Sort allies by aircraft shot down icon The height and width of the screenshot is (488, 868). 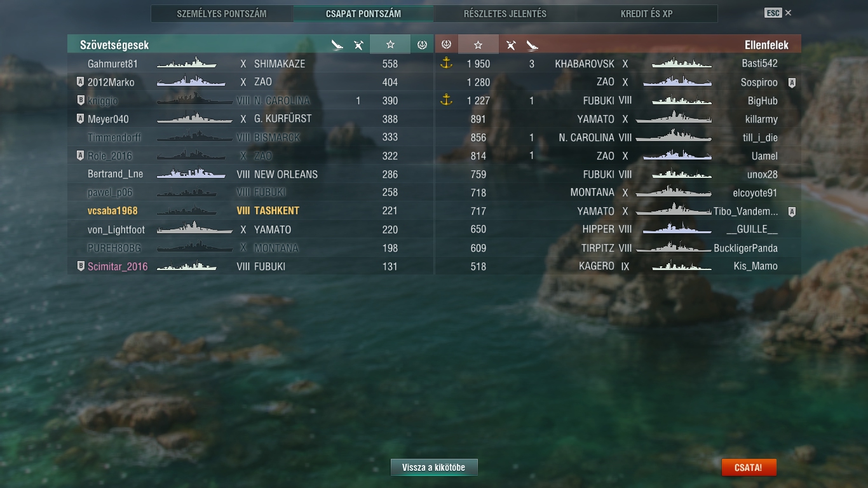pos(358,44)
